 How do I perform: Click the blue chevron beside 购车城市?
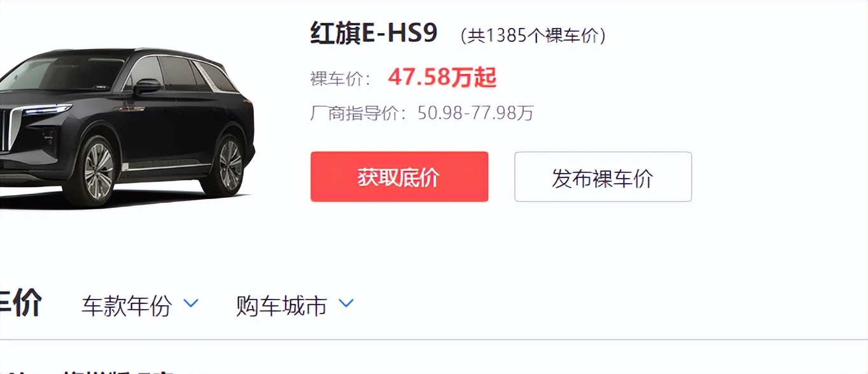(x=346, y=303)
